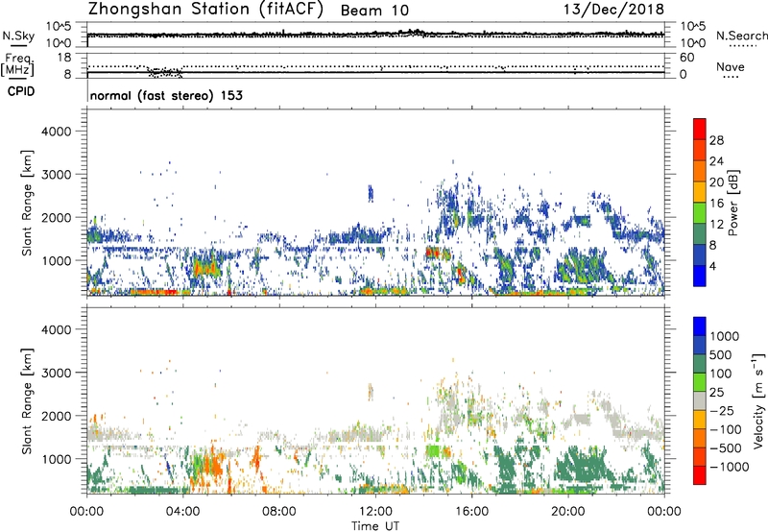The height and width of the screenshot is (532, 768).
Task: Click the left '10^5' noise axis label
Action: point(59,27)
